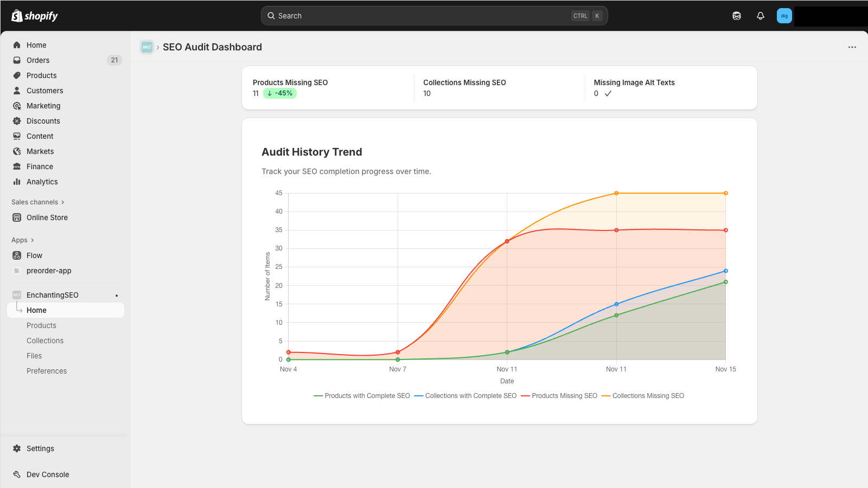Click the Orders icon in sidebar
Screen dimensions: 868x488
click(x=17, y=60)
